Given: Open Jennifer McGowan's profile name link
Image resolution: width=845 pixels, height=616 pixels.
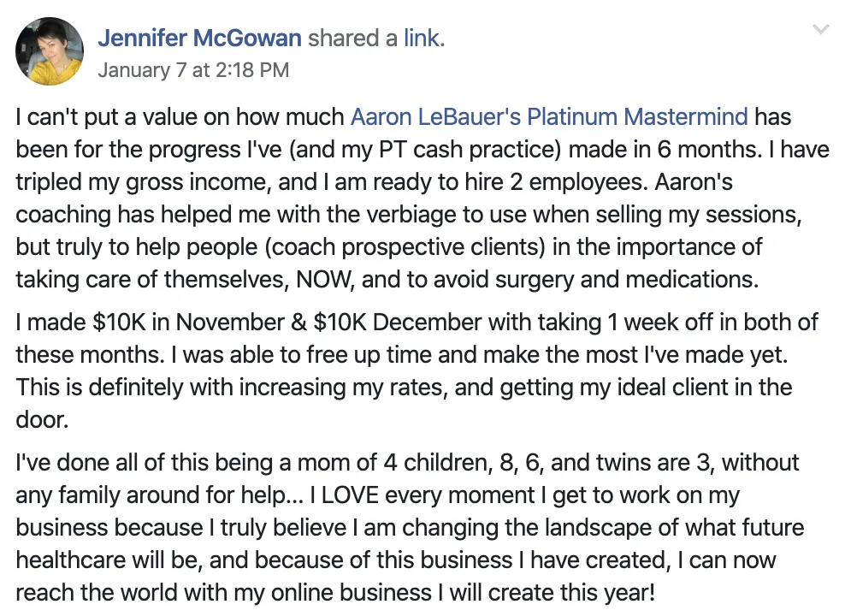Looking at the screenshot, I should pos(199,38).
